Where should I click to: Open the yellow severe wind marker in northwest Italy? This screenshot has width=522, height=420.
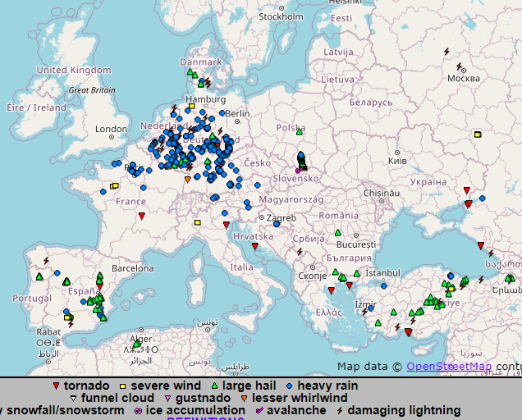(198, 222)
